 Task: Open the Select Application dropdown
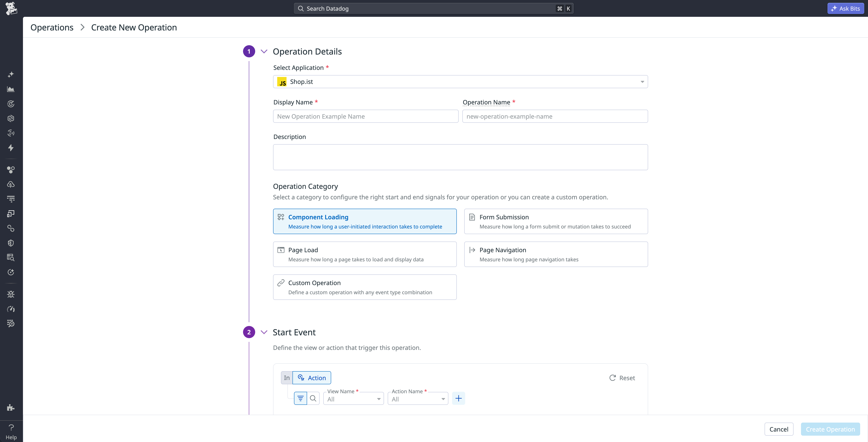click(x=460, y=82)
